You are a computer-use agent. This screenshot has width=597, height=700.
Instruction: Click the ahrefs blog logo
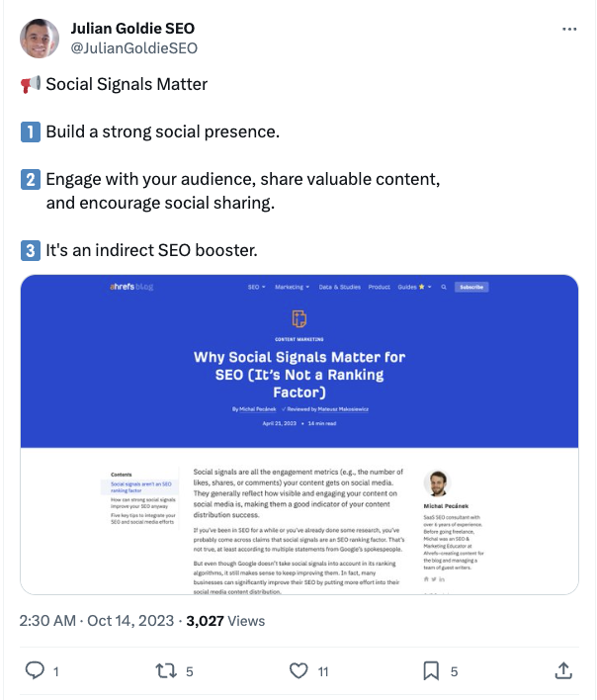(x=131, y=287)
